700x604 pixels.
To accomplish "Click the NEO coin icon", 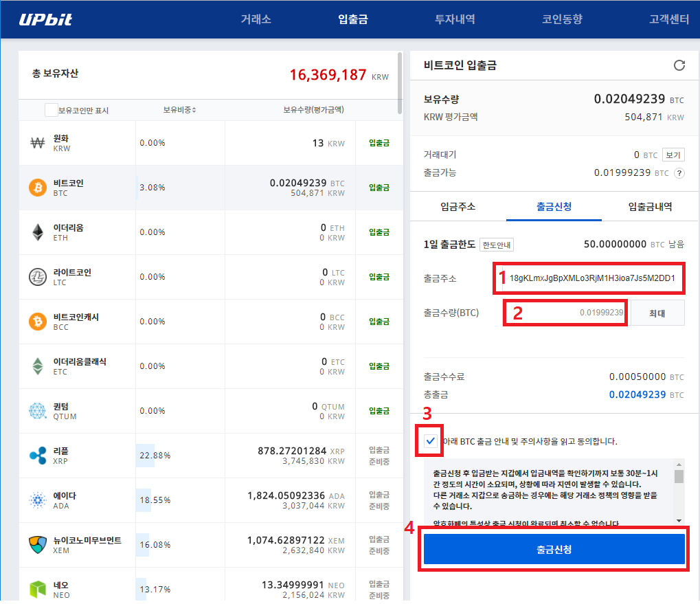I will point(38,590).
